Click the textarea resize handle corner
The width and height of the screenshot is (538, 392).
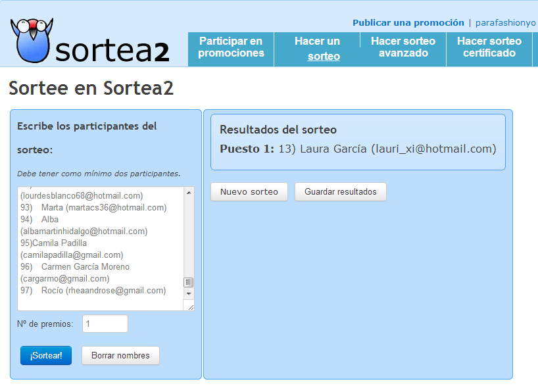[190, 306]
